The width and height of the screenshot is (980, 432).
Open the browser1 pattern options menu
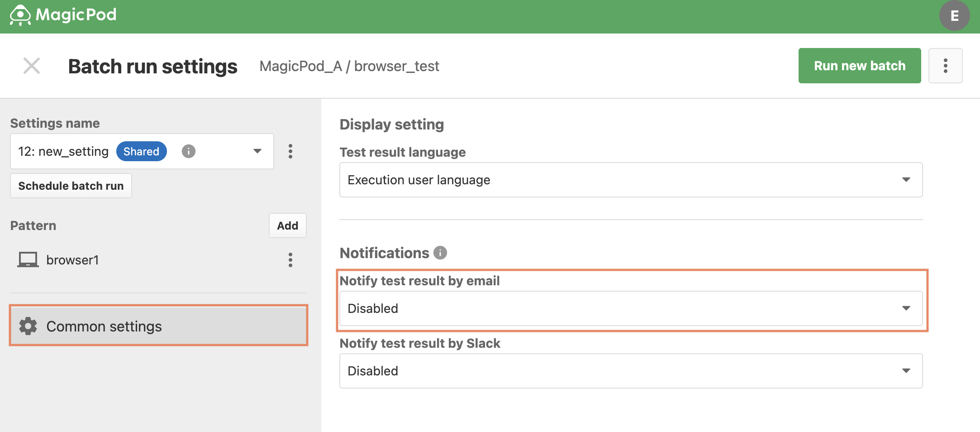(290, 260)
